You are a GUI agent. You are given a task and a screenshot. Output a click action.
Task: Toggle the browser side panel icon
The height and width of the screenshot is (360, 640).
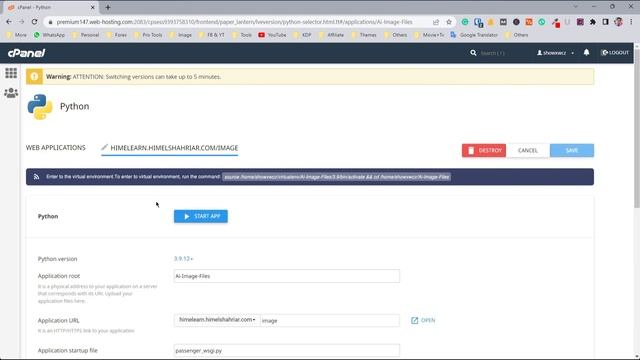605,22
